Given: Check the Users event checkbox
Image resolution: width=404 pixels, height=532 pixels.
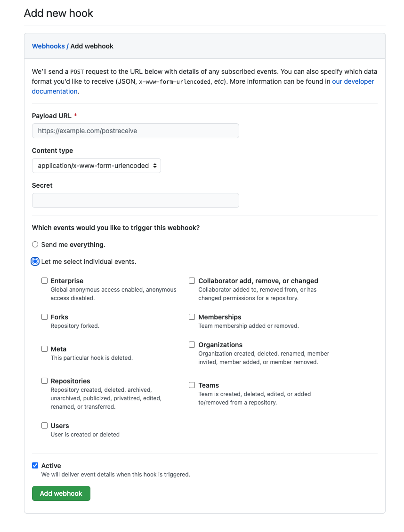Looking at the screenshot, I should (x=44, y=425).
